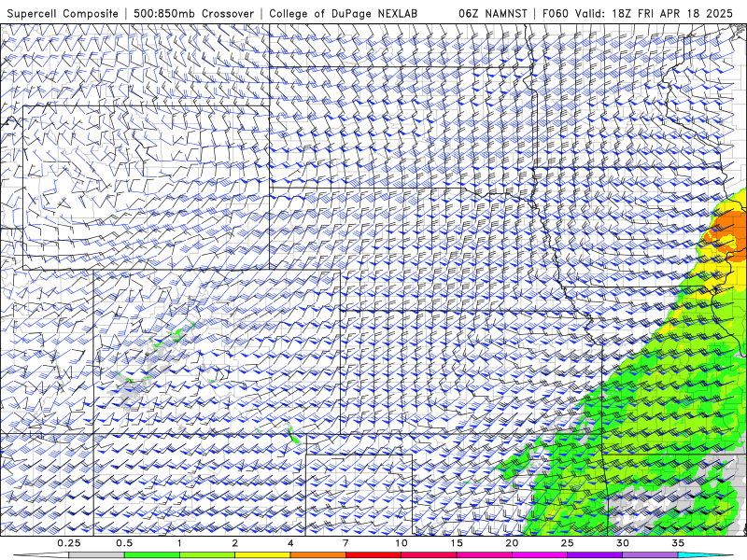This screenshot has width=747, height=560.
Task: Click the legend label 25 on the scale
Action: [567, 543]
